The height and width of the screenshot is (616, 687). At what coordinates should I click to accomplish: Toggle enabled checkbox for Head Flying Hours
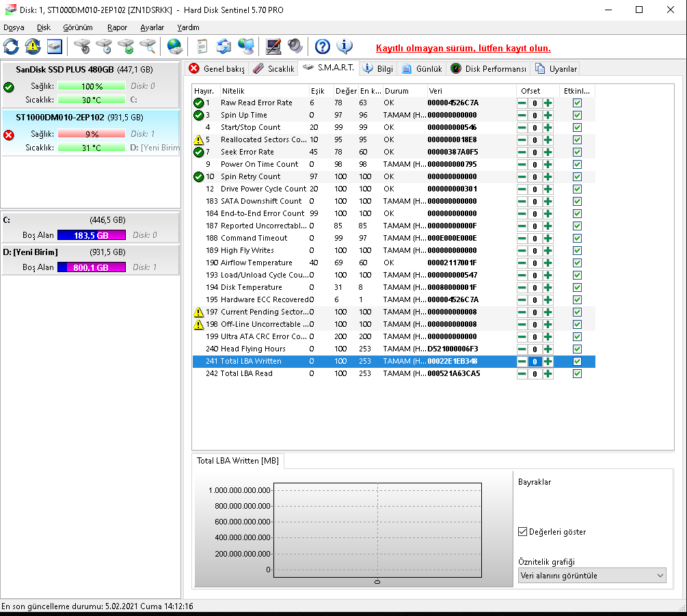[577, 349]
